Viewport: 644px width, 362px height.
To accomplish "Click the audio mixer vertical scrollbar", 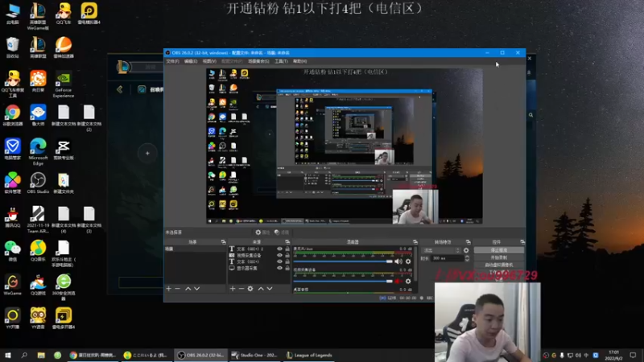I will pos(415,263).
